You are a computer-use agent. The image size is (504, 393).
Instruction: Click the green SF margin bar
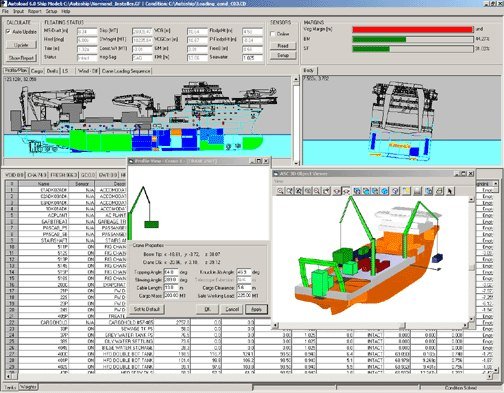click(371, 49)
